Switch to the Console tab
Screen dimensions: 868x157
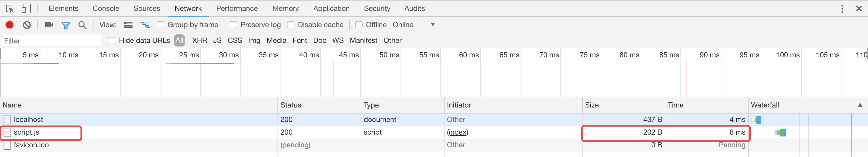106,8
